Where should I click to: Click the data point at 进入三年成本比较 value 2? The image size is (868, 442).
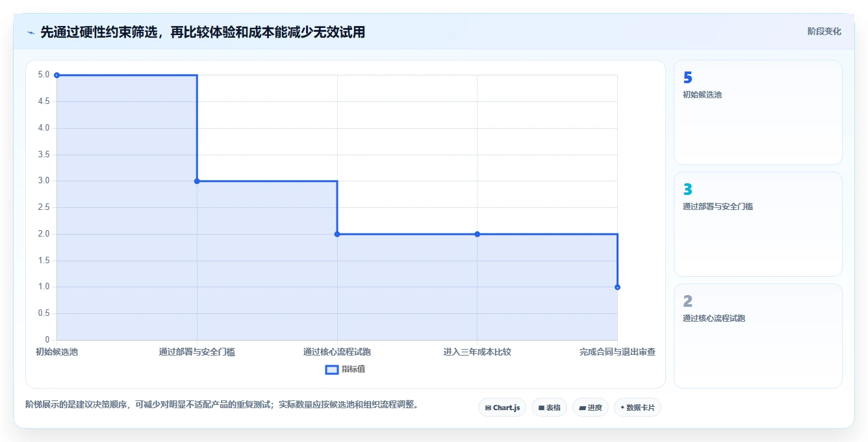(x=477, y=234)
